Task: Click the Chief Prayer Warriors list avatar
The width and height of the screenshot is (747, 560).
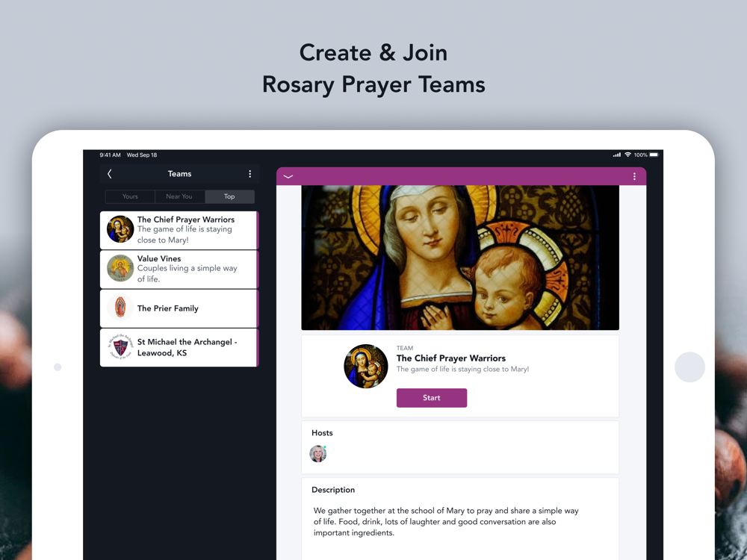Action: [120, 229]
